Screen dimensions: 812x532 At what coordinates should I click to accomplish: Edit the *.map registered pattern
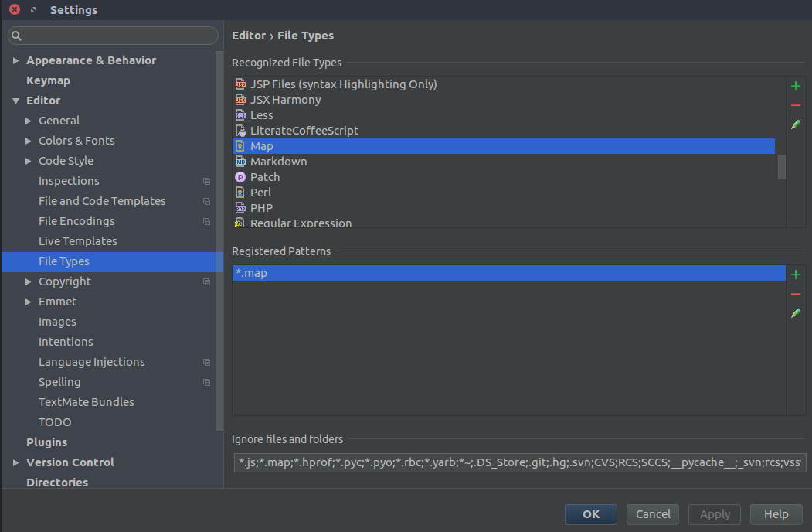pos(796,313)
